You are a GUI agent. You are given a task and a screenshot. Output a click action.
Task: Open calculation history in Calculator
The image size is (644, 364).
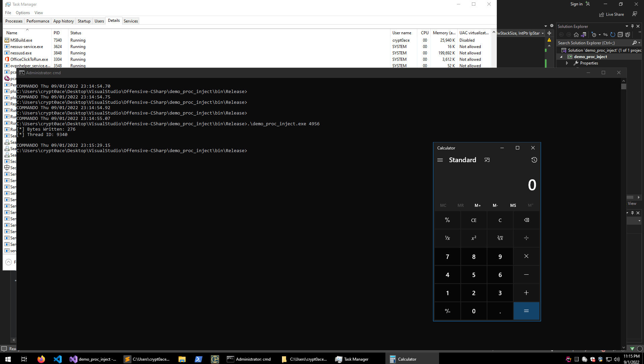(x=534, y=160)
